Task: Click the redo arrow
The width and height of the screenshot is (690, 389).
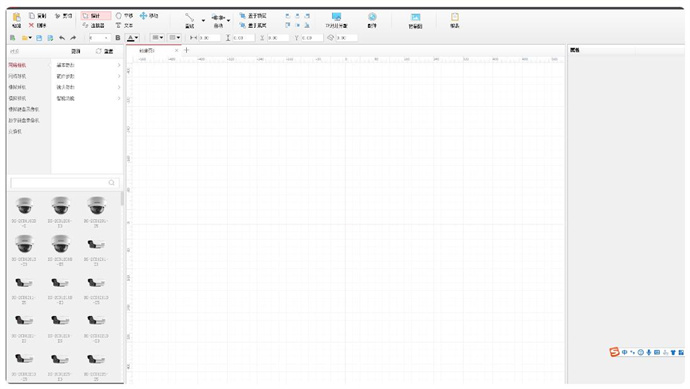Action: (x=73, y=38)
